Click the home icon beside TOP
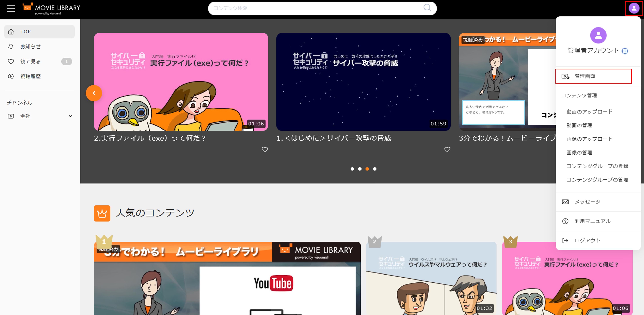Image resolution: width=644 pixels, height=315 pixels. coord(11,32)
